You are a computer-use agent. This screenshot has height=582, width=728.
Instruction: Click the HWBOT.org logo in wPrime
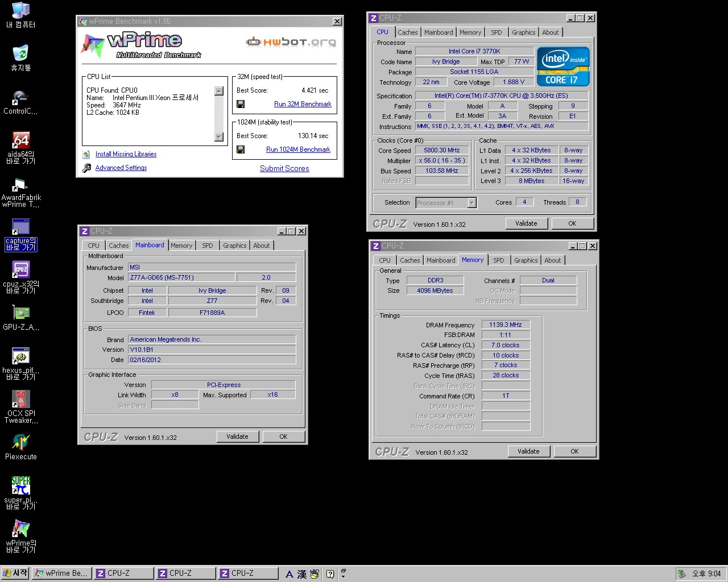coord(291,41)
